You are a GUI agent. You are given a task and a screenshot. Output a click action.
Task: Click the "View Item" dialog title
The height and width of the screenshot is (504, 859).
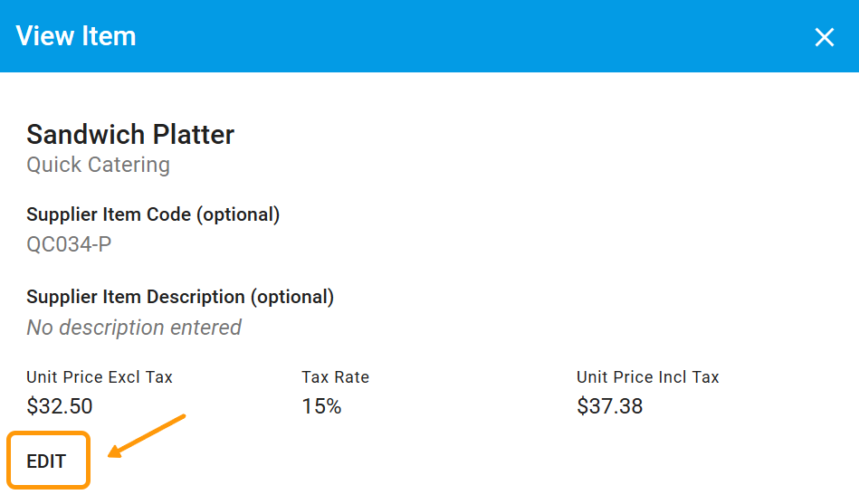point(76,36)
